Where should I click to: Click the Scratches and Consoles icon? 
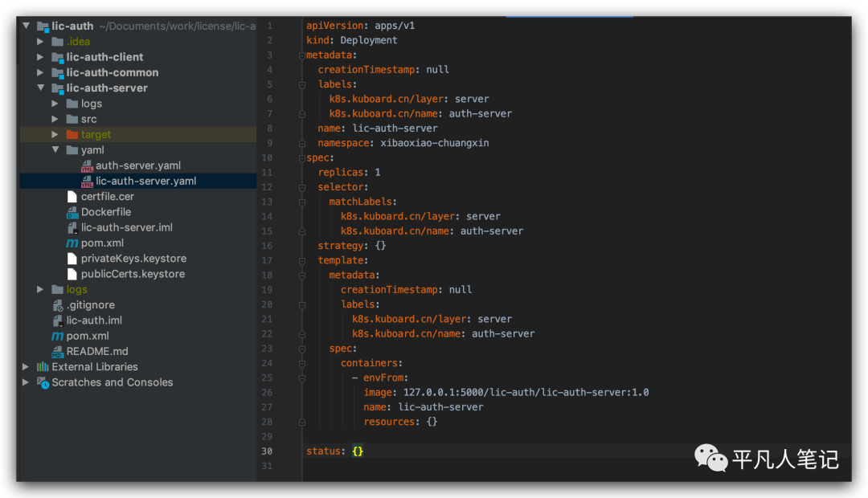coord(43,383)
